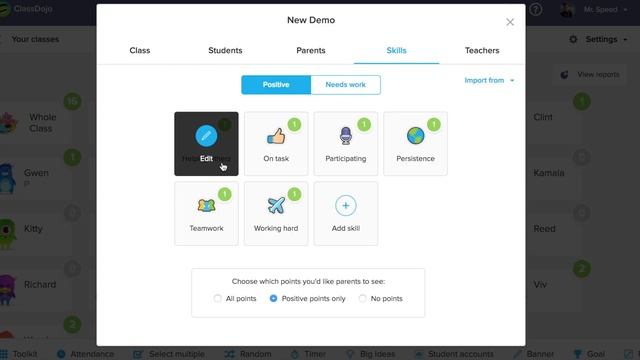
Task: Click Select multiple in the bottom toolbar
Action: click(169, 354)
